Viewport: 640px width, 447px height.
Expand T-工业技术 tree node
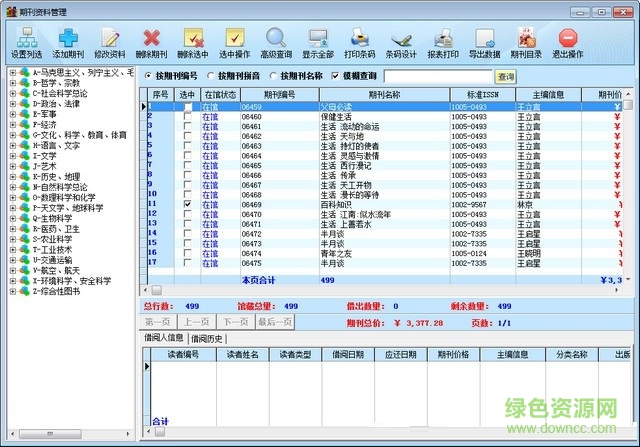pos(13,249)
